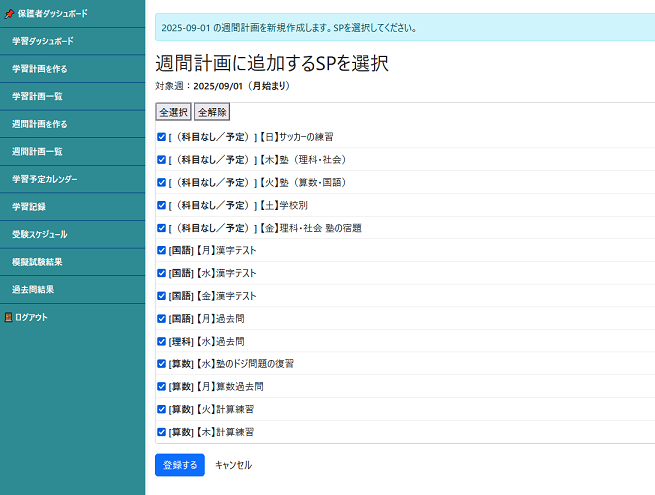The image size is (655, 495).
Task: Click the door icon next to ログアウト
Action: tap(8, 317)
